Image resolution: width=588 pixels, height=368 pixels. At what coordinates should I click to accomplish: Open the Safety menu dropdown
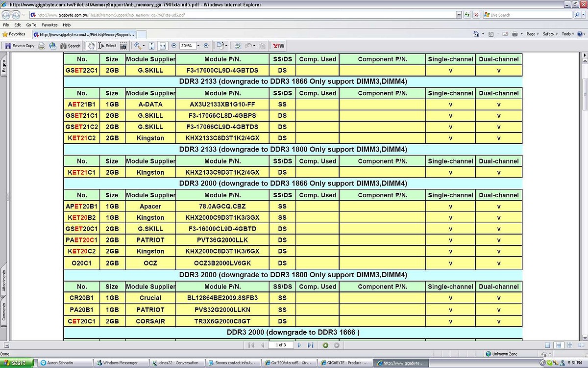tap(550, 34)
